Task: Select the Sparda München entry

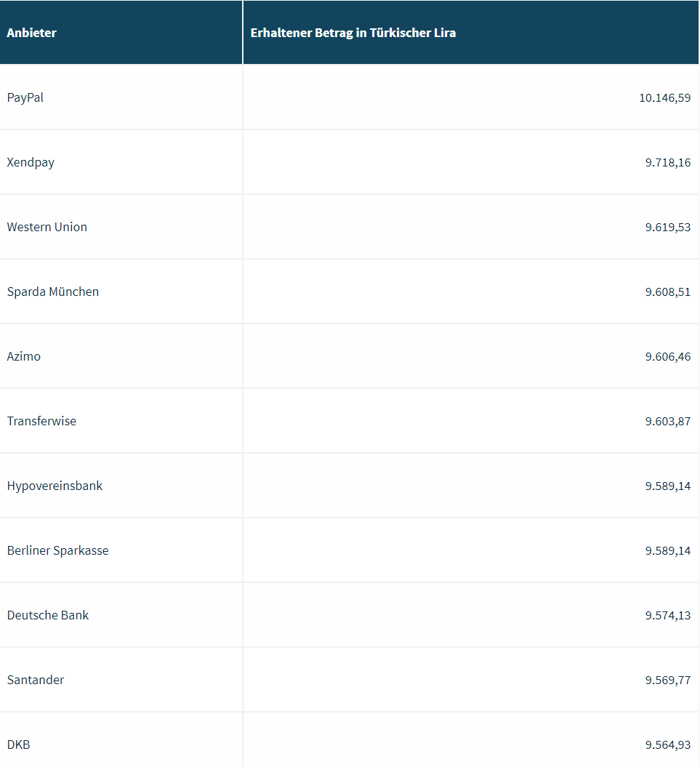Action: (53, 292)
